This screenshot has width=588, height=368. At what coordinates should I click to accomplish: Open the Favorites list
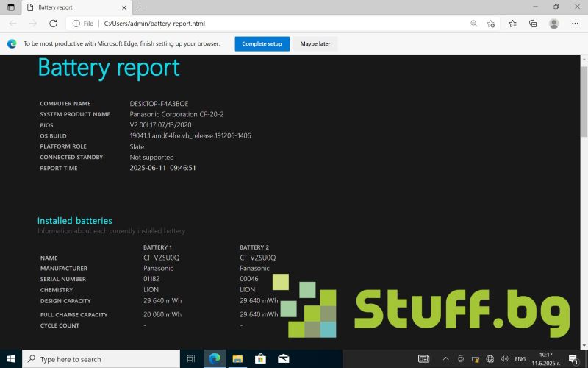[512, 24]
